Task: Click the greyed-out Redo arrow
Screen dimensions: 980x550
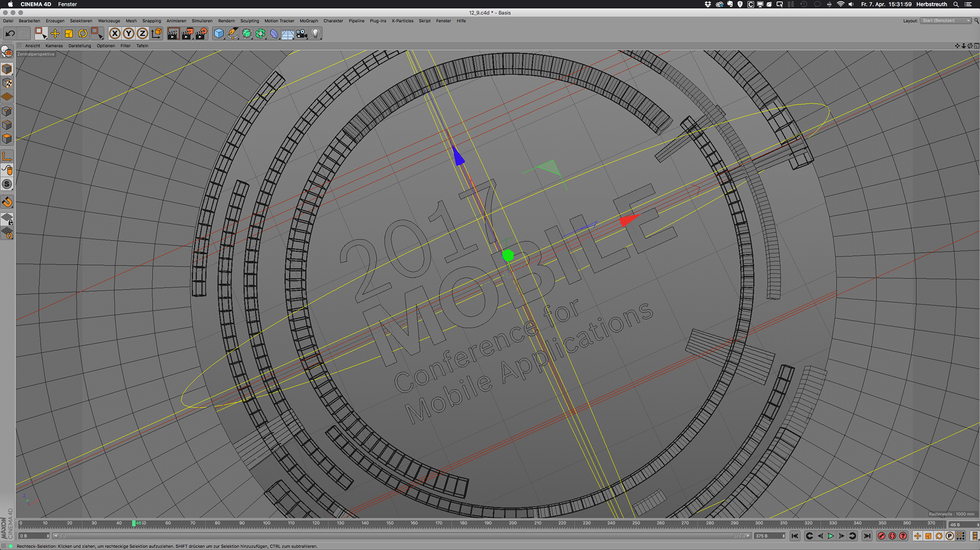Action: [x=23, y=34]
